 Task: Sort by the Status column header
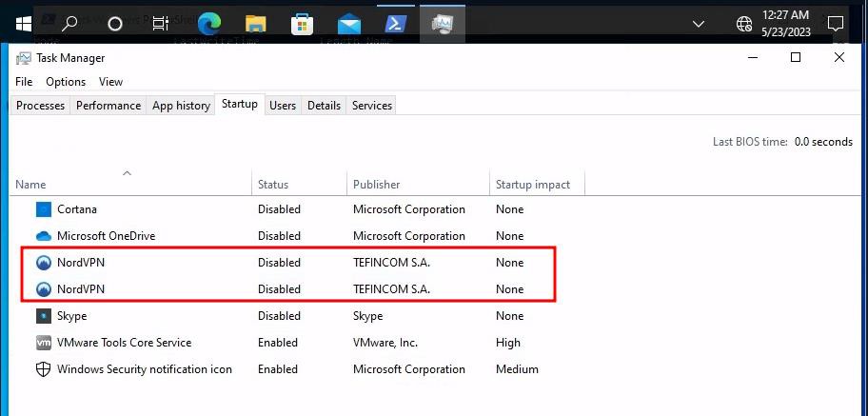pos(300,185)
